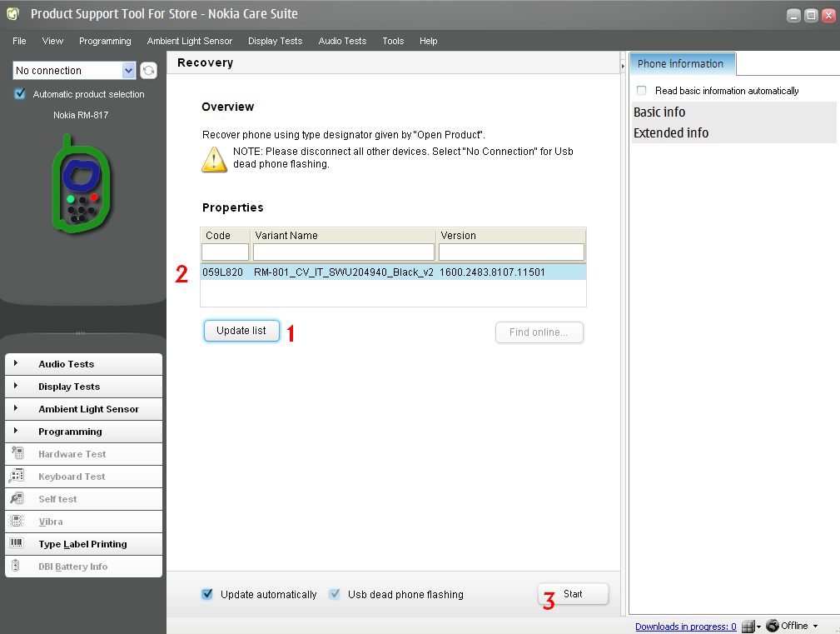
Task: Select RM-801_CV_IT_SWU204940_Black_v2 variant cell
Action: click(x=343, y=272)
